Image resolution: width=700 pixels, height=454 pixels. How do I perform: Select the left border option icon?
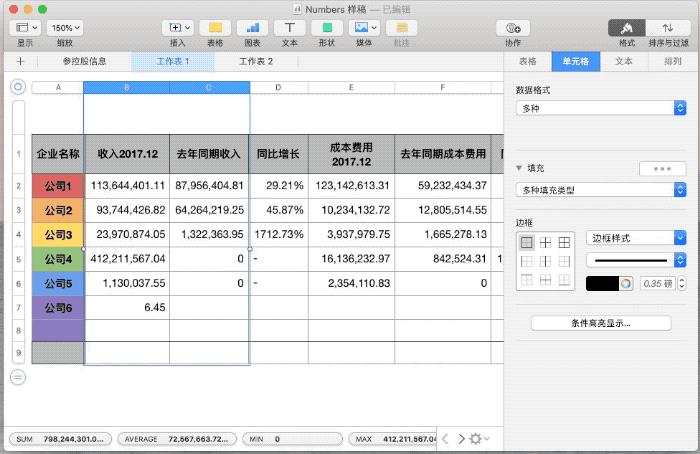pos(527,261)
